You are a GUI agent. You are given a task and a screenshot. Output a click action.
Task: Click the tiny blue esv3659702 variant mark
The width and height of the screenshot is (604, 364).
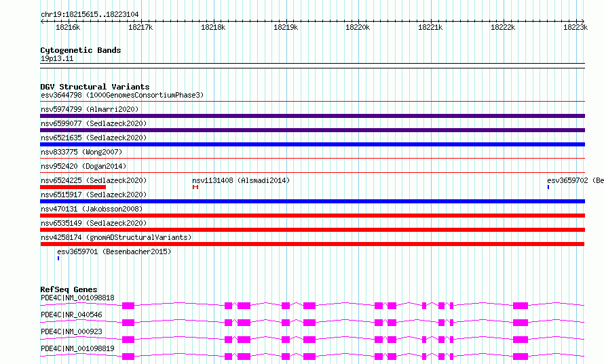tap(548, 187)
